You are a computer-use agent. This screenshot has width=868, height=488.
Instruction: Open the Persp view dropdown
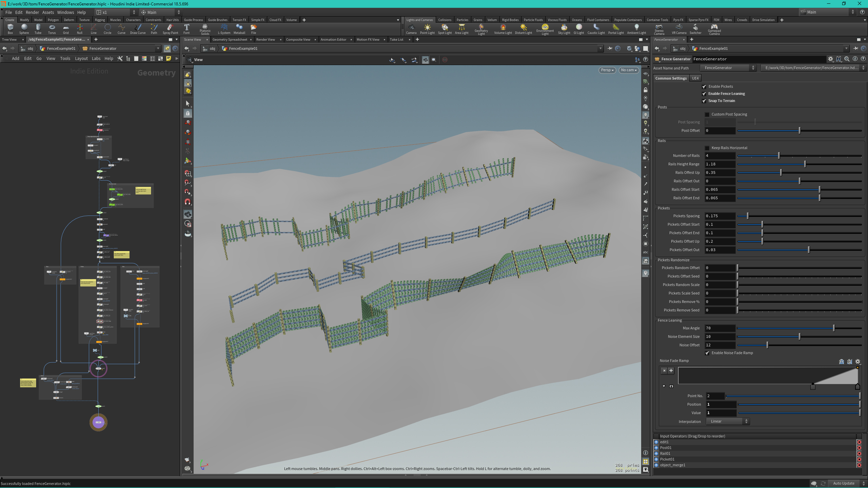point(607,70)
